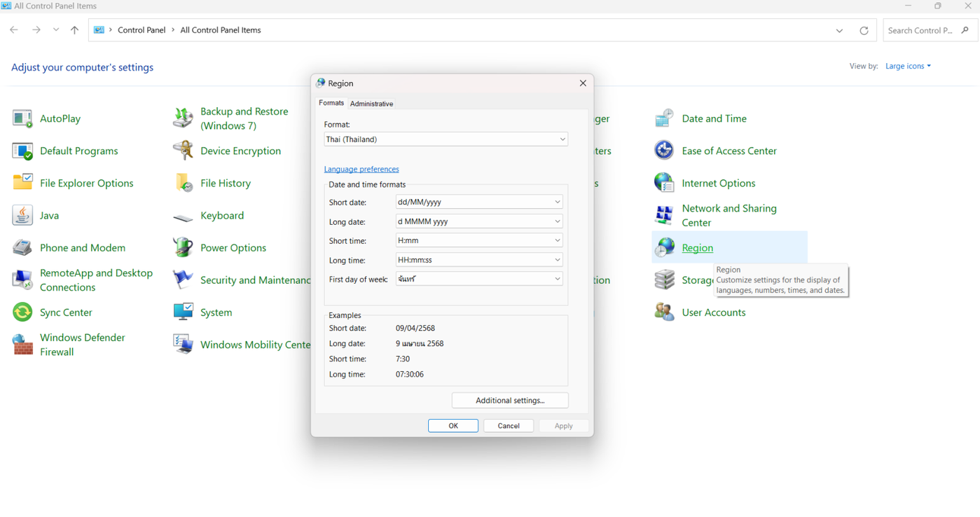Switch to the Formats tab

tap(331, 103)
